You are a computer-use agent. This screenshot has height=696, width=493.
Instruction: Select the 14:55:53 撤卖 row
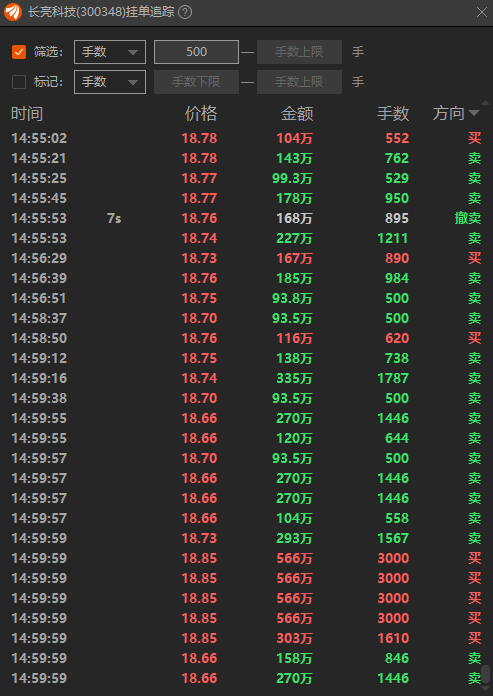[x=246, y=218]
